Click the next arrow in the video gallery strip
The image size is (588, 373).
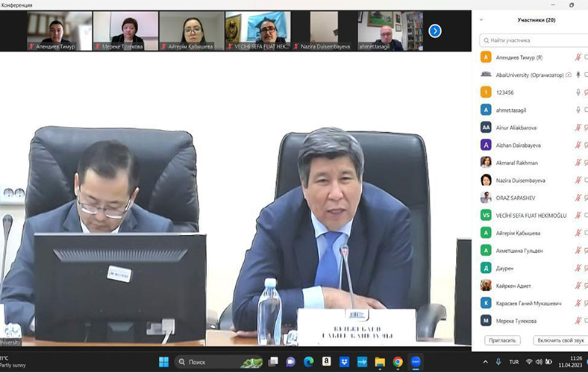coord(434,31)
